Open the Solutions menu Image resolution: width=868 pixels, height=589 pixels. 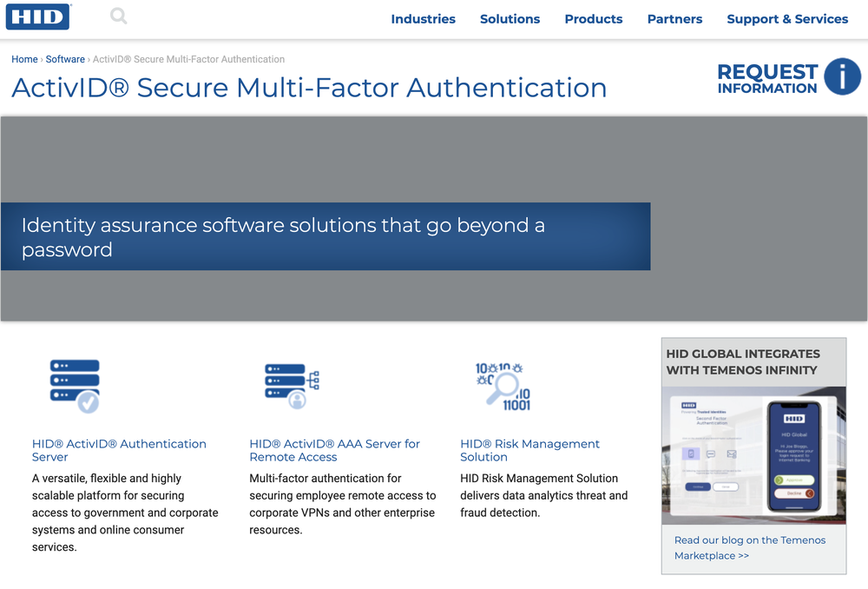pyautogui.click(x=510, y=19)
